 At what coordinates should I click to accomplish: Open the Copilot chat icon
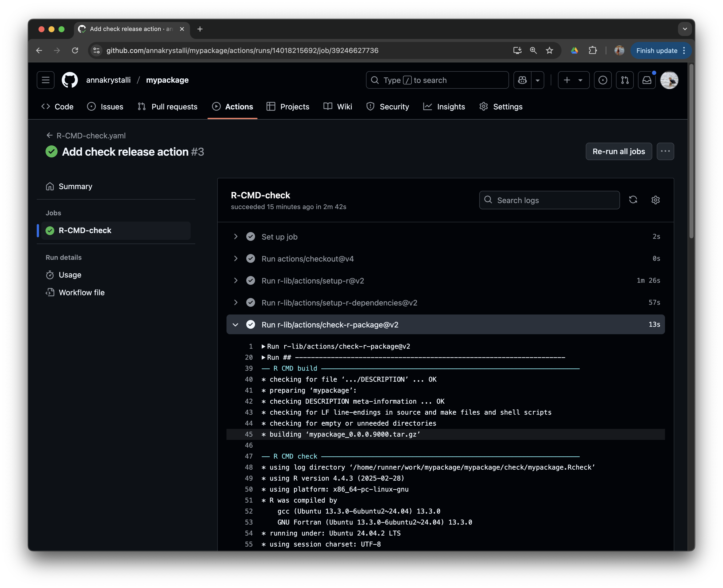point(522,80)
